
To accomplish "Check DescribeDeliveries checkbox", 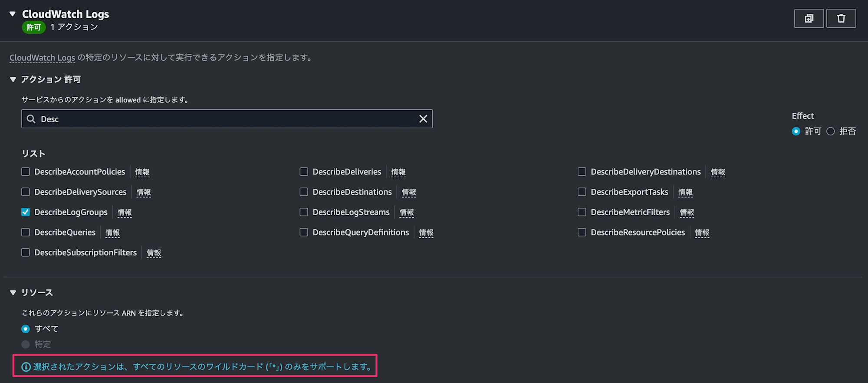I will point(304,172).
